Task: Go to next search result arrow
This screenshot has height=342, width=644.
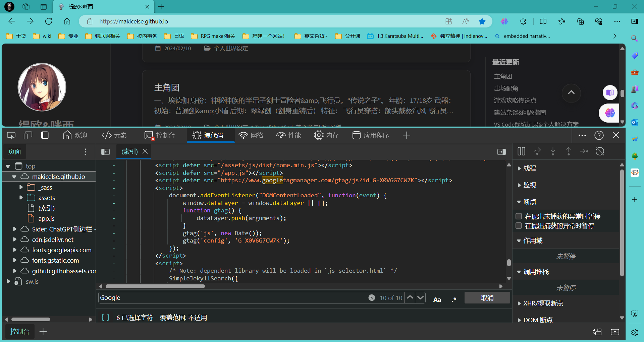Action: [420, 297]
